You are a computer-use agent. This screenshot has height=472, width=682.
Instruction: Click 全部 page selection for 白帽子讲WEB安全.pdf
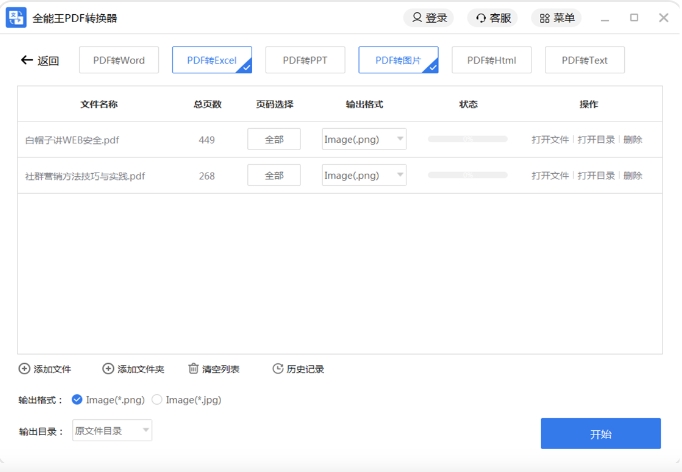[274, 139]
